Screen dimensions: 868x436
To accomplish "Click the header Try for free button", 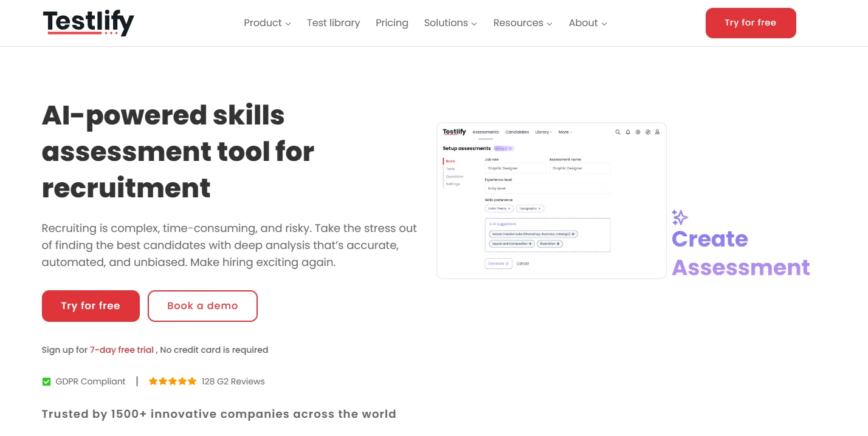I will [751, 23].
